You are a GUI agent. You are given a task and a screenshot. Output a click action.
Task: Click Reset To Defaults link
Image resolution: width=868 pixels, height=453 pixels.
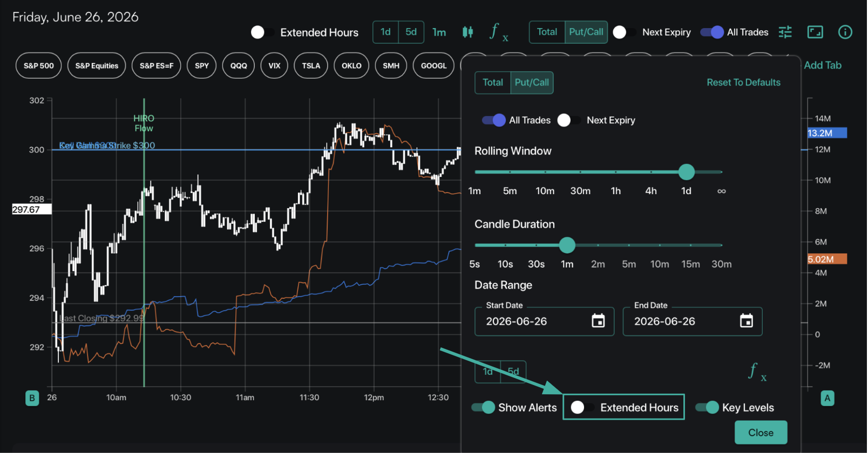tap(743, 83)
